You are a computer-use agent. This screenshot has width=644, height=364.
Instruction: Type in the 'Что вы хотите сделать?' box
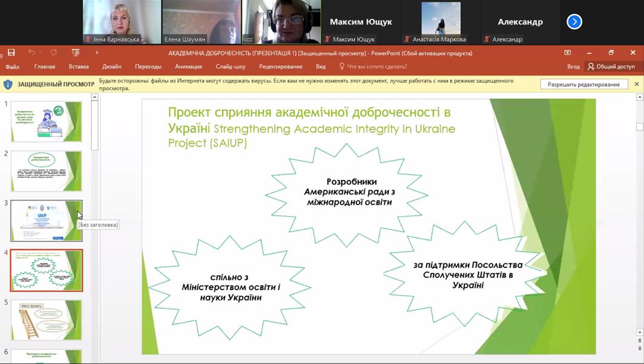coord(377,67)
